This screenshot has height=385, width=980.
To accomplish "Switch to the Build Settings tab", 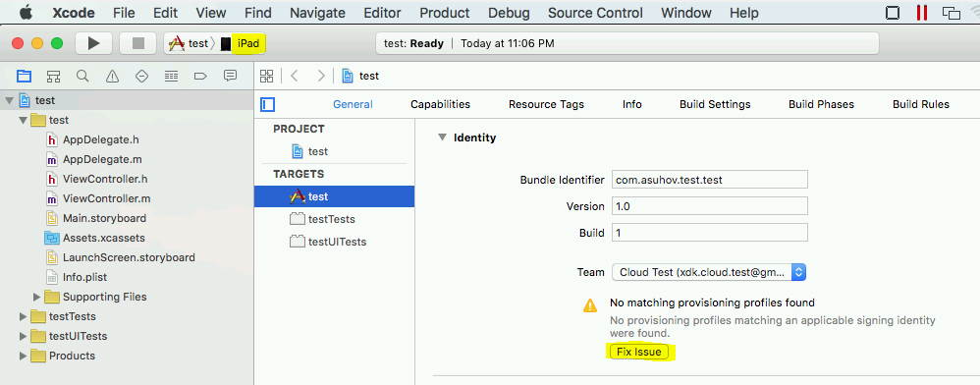I will [715, 104].
